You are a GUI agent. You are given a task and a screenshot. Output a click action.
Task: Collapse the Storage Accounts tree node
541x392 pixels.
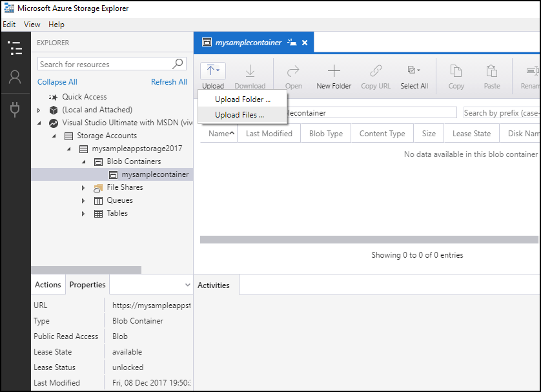pyautogui.click(x=54, y=136)
